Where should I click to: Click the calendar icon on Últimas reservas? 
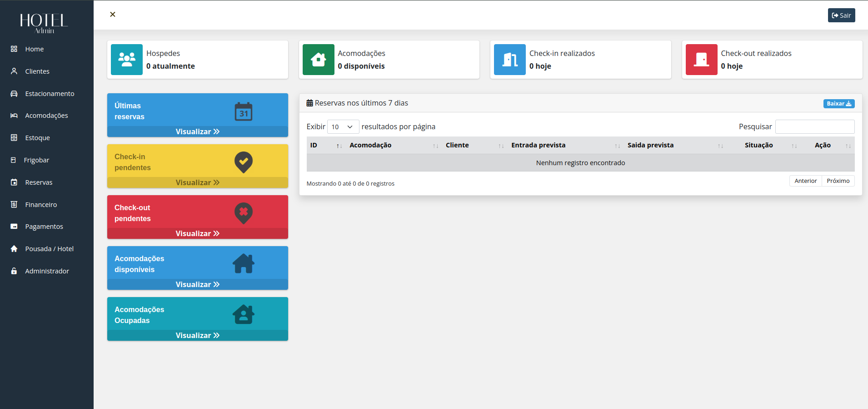click(x=244, y=111)
